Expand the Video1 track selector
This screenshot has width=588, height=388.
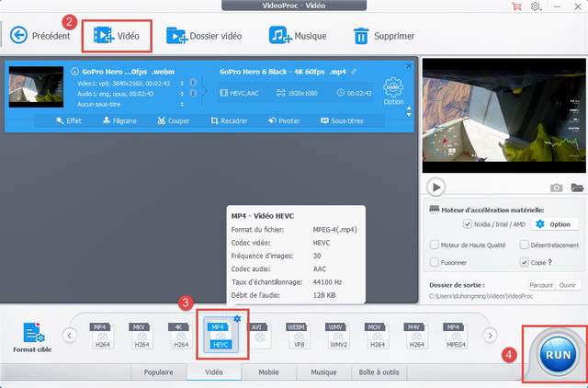(182, 84)
